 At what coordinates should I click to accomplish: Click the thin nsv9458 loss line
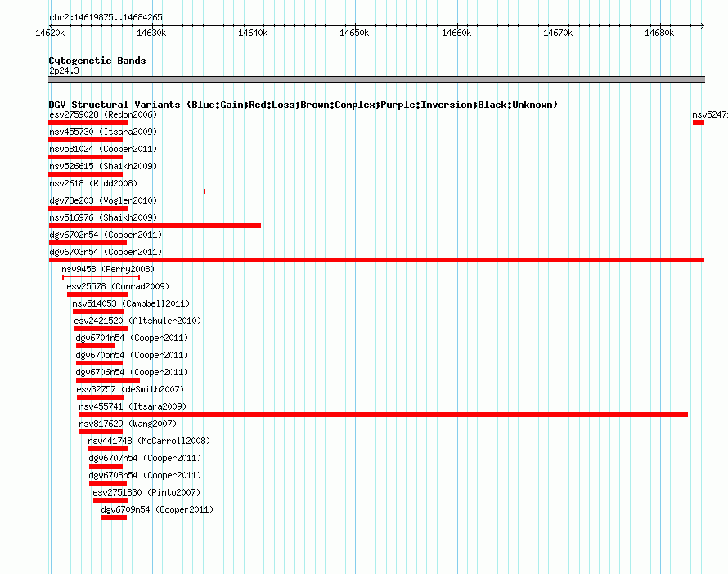(x=101, y=277)
